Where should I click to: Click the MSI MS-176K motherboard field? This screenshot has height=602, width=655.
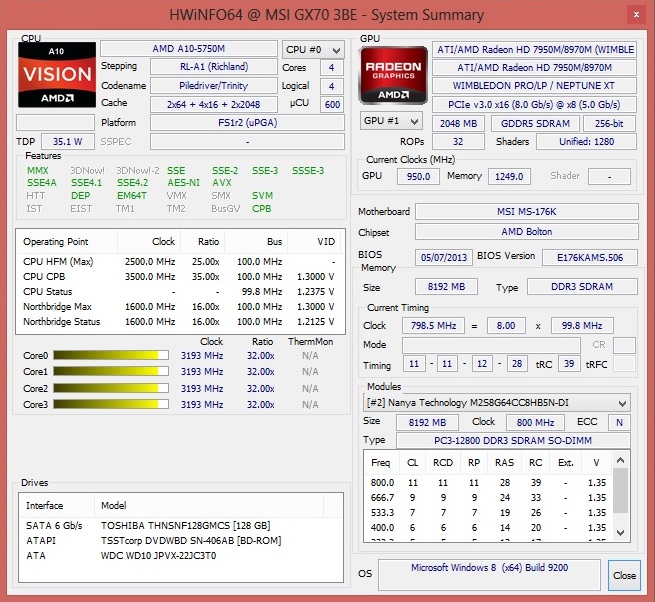tap(527, 212)
